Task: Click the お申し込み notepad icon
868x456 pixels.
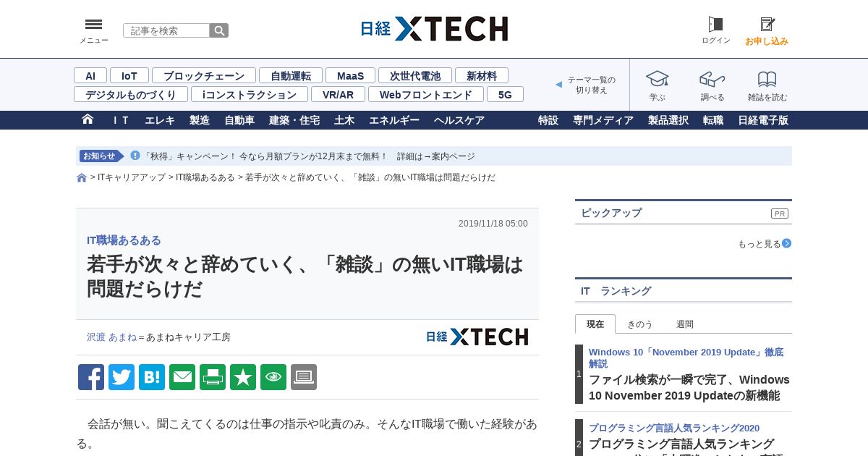Action: (767, 25)
